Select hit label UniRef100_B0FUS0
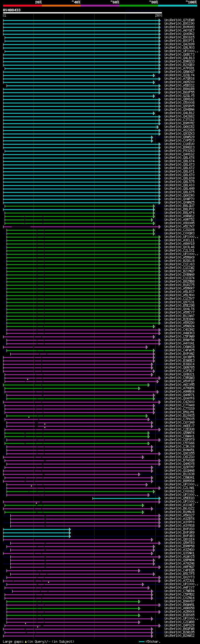 [179, 529]
